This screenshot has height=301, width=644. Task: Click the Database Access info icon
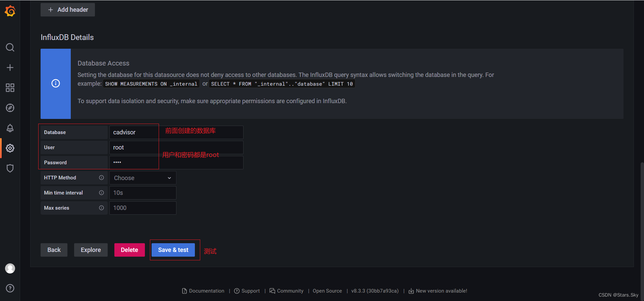point(56,83)
